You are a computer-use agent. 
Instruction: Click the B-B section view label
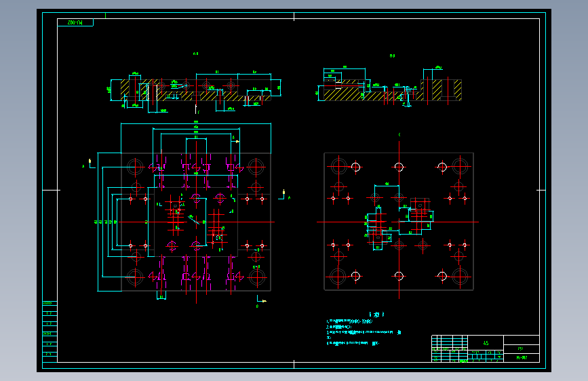pos(392,56)
